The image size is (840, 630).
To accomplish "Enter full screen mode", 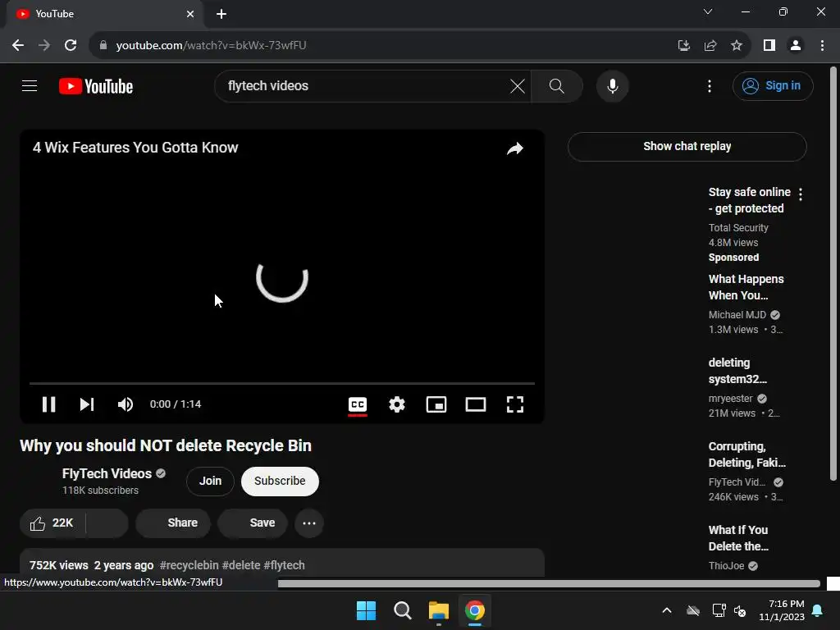I will (x=515, y=404).
